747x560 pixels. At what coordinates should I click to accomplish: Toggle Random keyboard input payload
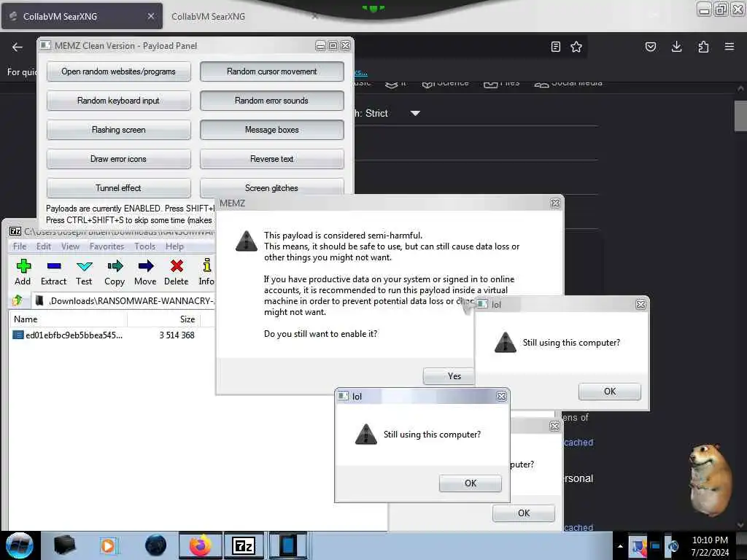(119, 101)
